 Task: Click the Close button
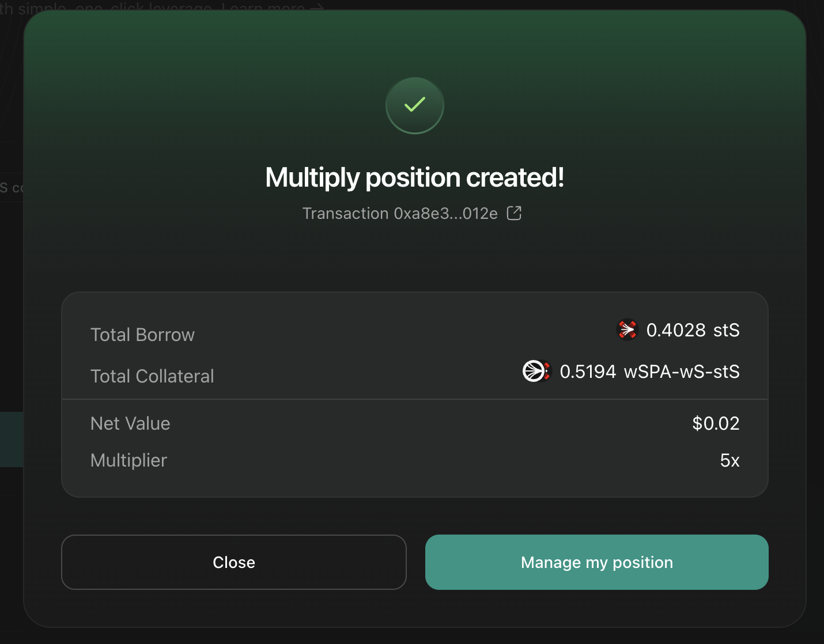point(234,562)
